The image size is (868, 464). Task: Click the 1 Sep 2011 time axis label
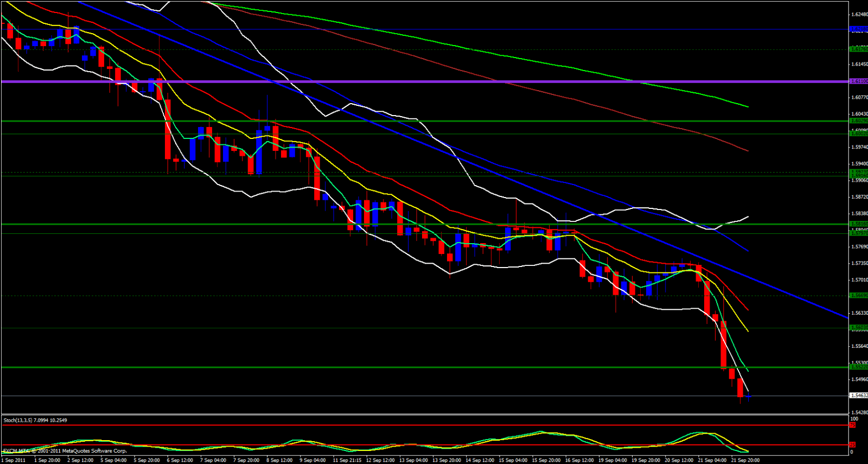13,460
